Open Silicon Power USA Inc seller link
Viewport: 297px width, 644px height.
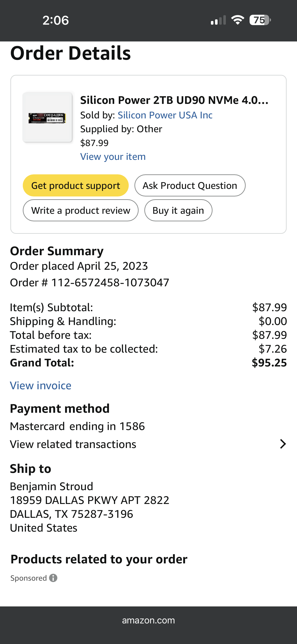165,115
